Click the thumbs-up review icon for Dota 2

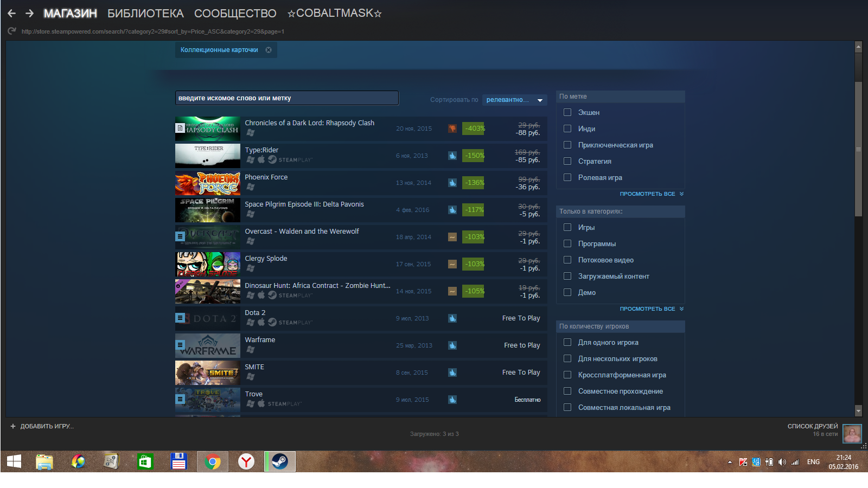452,318
